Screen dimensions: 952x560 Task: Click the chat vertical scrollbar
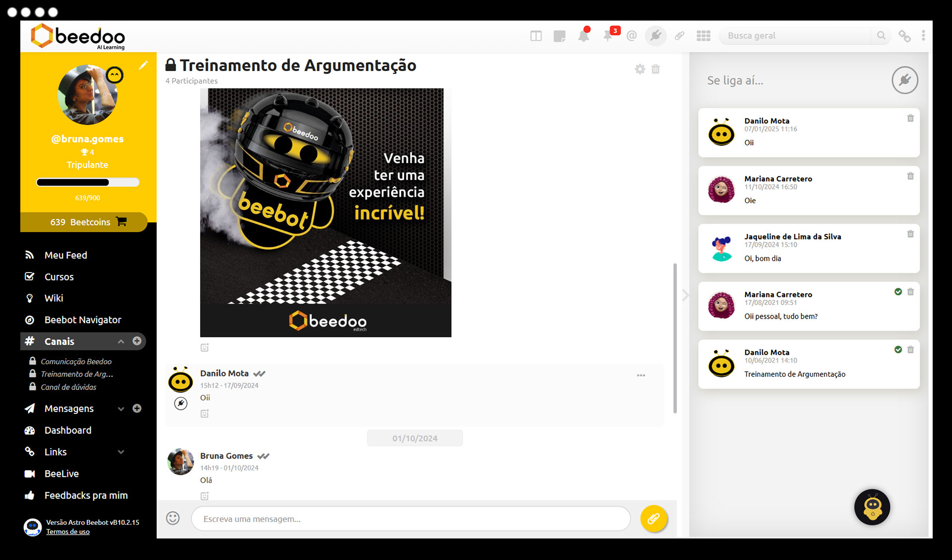675,338
